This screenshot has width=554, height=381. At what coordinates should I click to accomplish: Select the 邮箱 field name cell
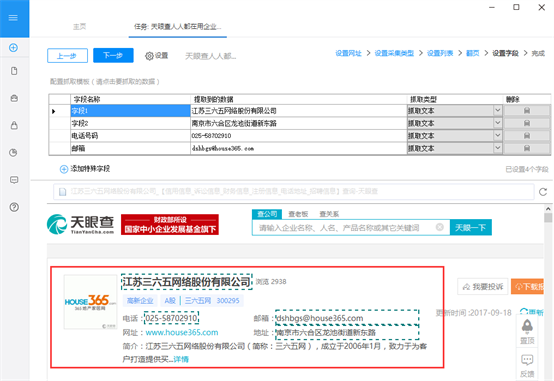click(x=130, y=148)
